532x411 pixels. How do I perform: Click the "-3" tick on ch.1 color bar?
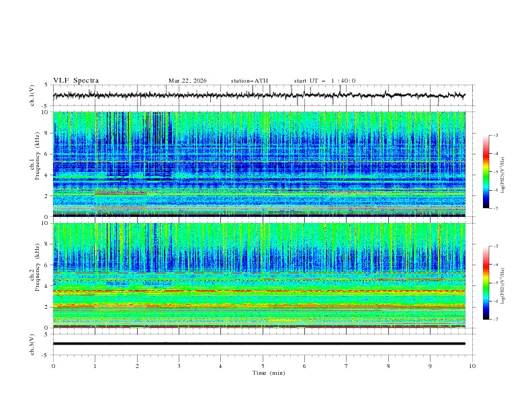[x=496, y=136]
